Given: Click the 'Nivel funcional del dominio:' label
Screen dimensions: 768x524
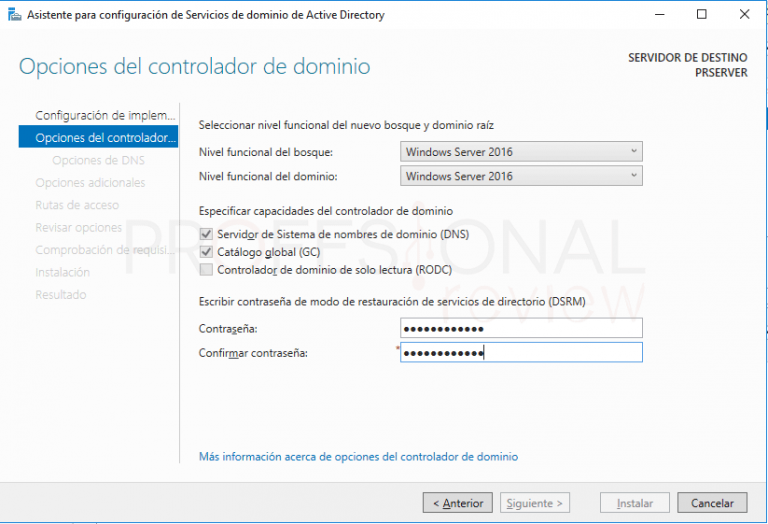Looking at the screenshot, I should pyautogui.click(x=268, y=176).
